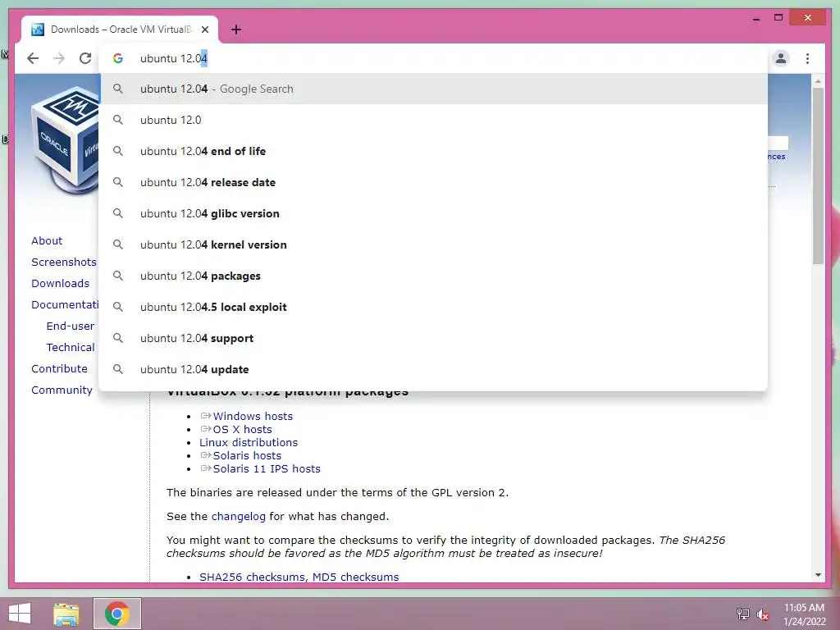Select 'ubuntu 12.04 release date' suggestion
Image resolution: width=840 pixels, height=630 pixels.
(433, 182)
